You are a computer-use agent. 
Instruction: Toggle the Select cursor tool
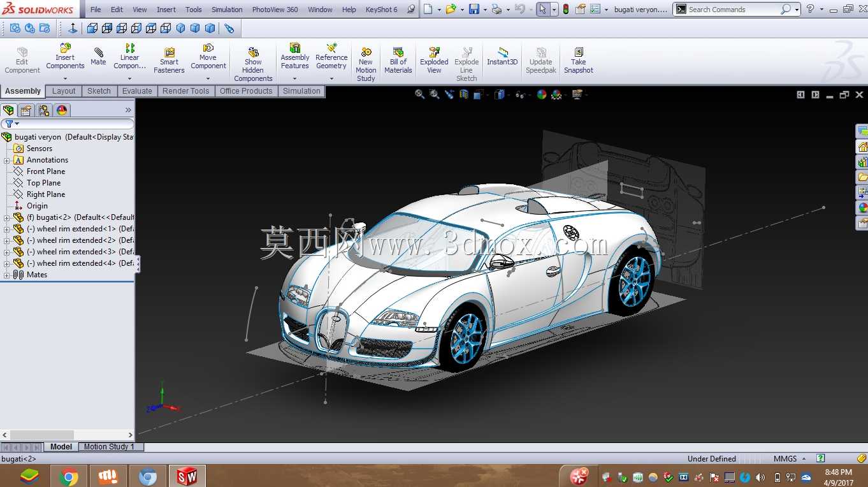542,10
